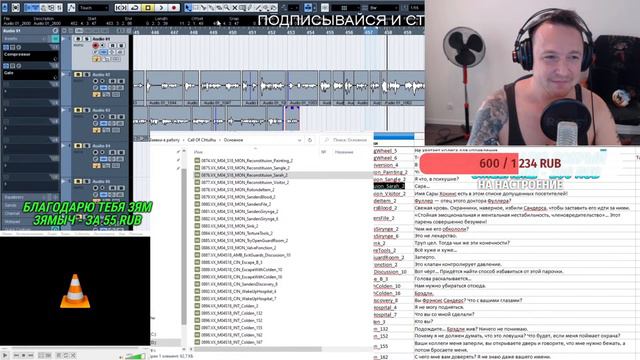Click ruler bar 452 in the Cubase timeline
Image resolution: width=640 pixels, height=360 pixels.
(x=271, y=33)
